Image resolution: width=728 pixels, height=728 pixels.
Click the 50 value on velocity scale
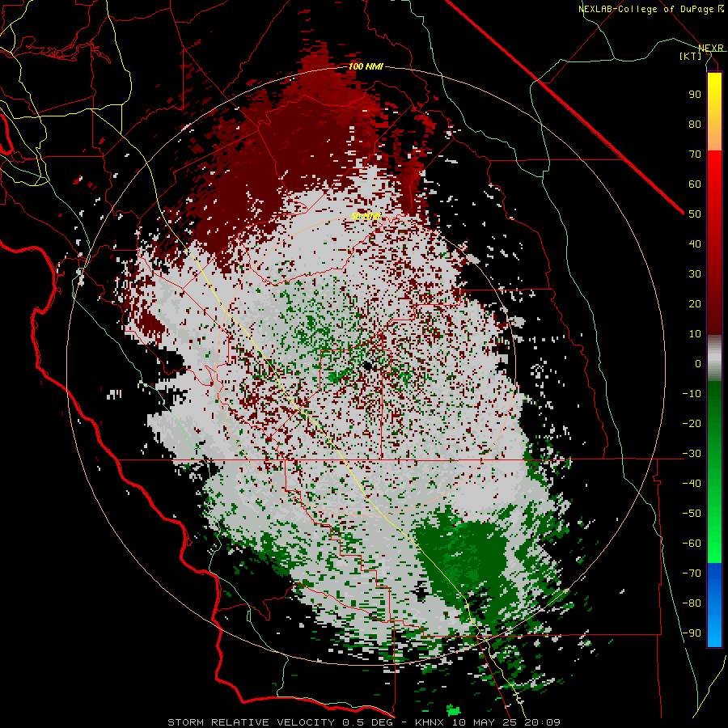(x=695, y=214)
